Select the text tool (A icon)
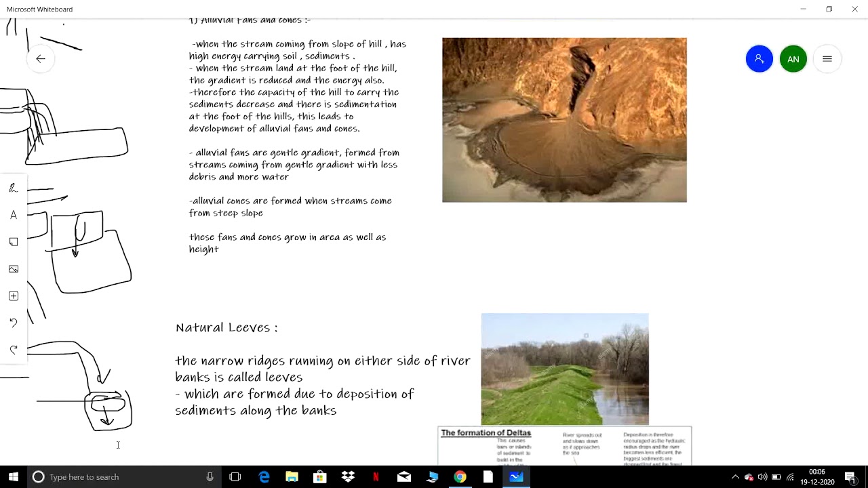Viewport: 868px width, 488px height. [14, 215]
